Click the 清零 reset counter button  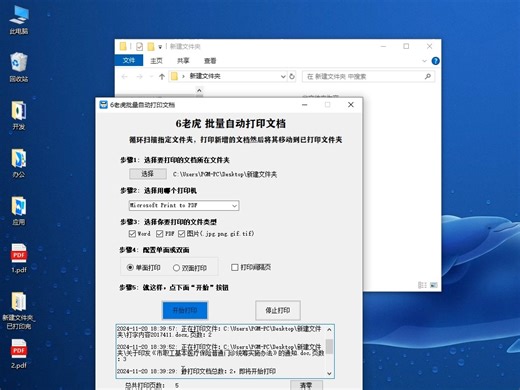(306, 385)
